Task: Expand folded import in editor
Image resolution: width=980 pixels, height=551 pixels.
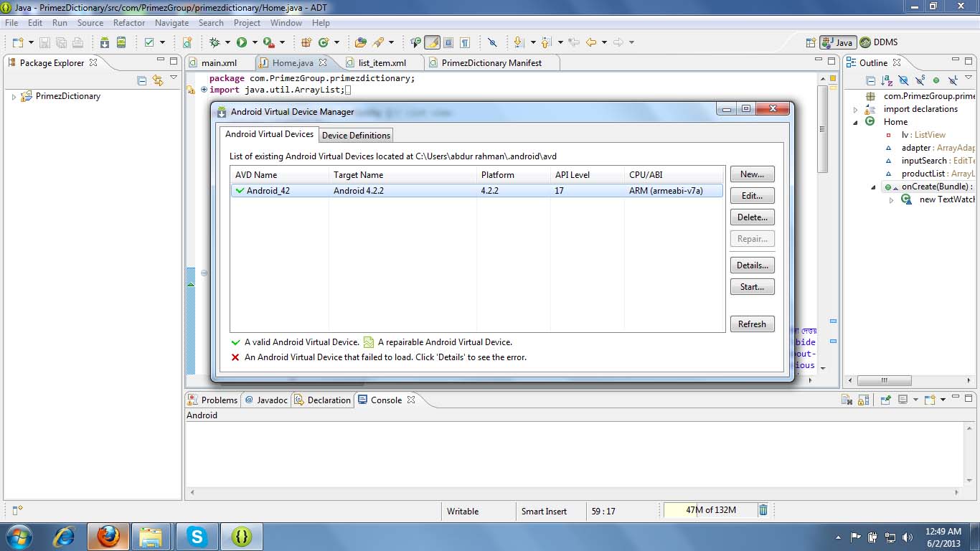Action: pos(204,90)
